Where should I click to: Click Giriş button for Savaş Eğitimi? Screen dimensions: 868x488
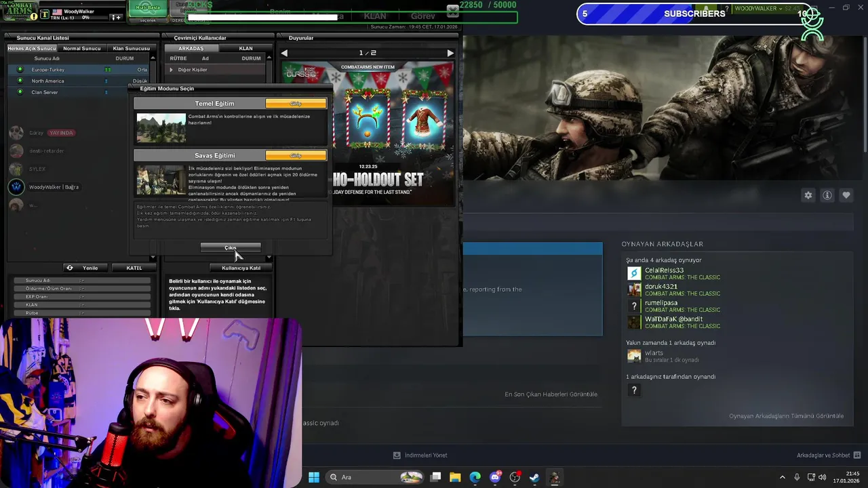click(296, 155)
